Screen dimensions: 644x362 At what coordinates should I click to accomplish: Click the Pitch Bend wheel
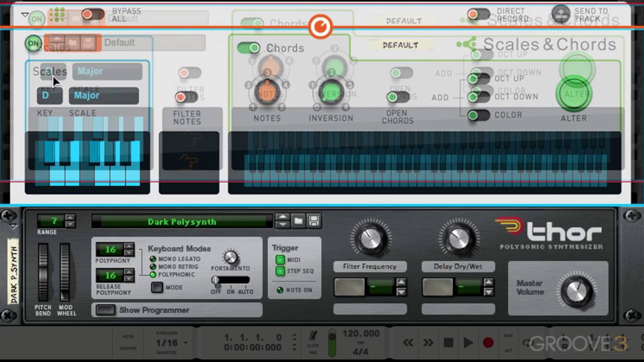[x=44, y=273]
